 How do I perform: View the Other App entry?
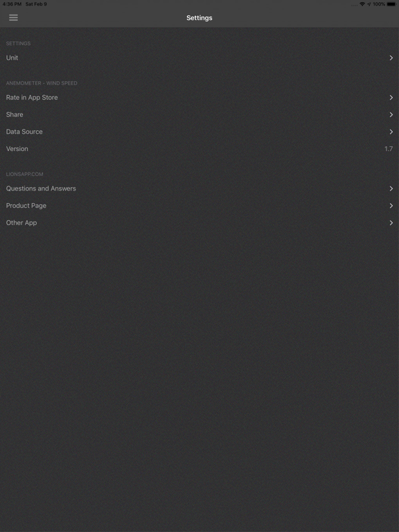click(199, 222)
